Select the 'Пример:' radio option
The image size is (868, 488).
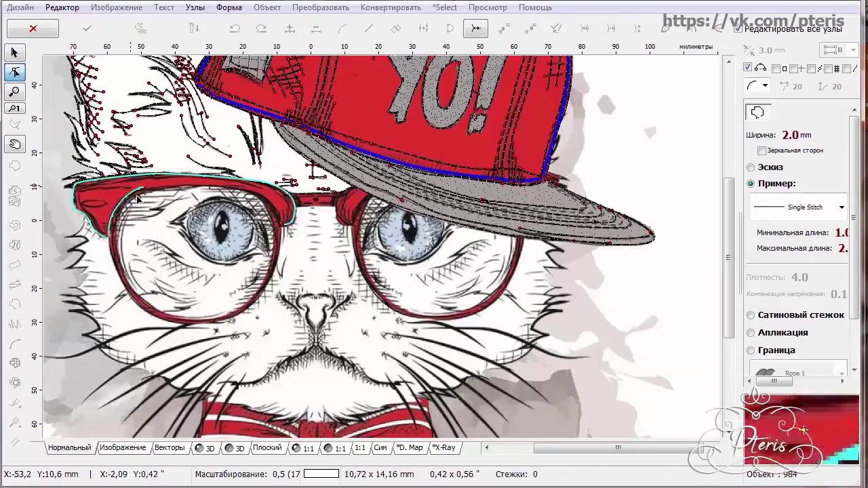pos(751,184)
